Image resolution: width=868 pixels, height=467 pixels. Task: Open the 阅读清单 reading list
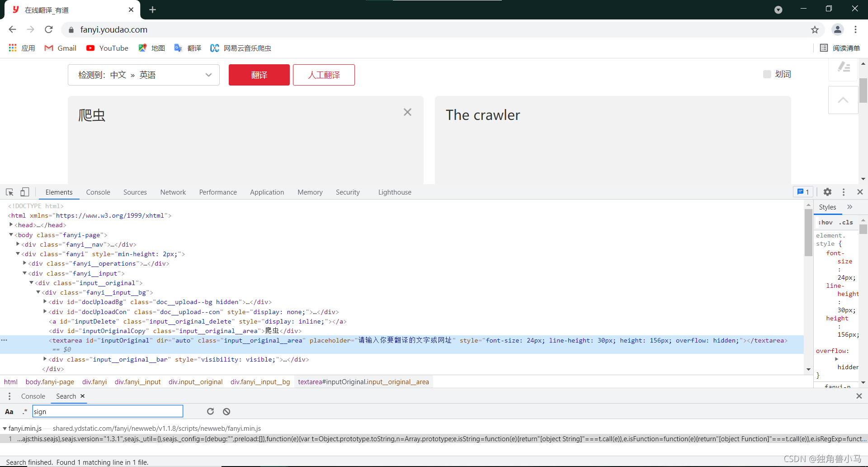(x=840, y=48)
